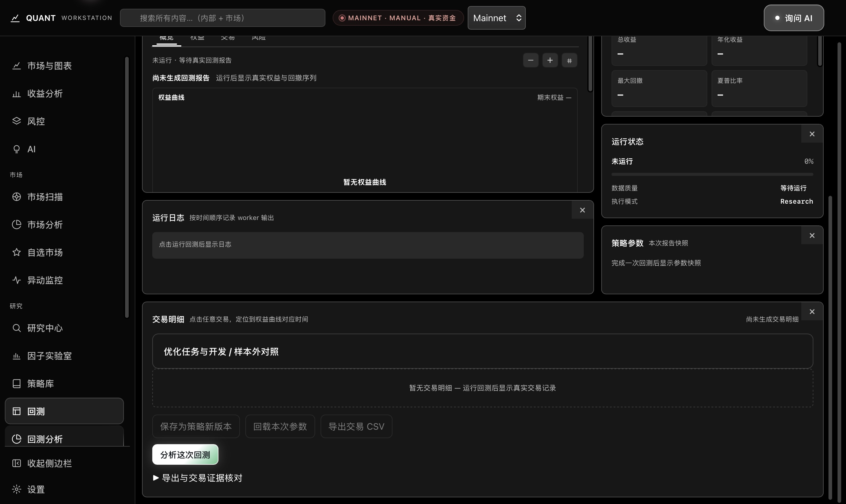Open 市场与图表 from the sidebar
The width and height of the screenshot is (846, 504).
(64, 66)
